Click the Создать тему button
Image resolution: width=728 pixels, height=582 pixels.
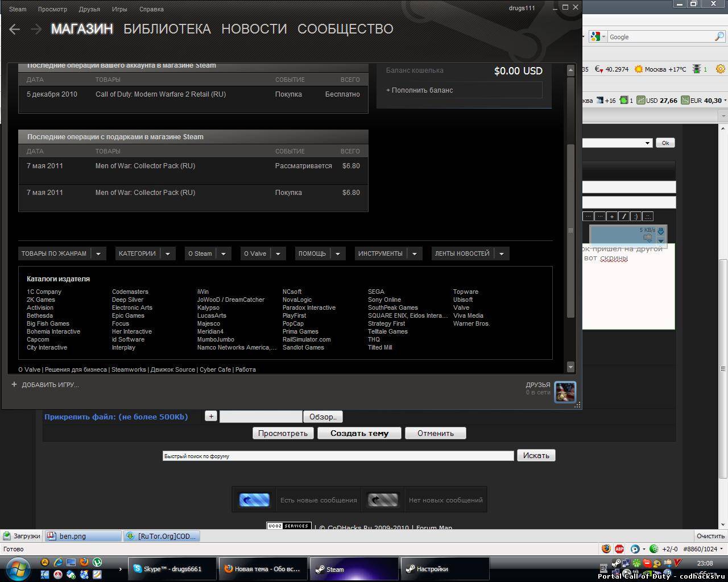pyautogui.click(x=359, y=433)
